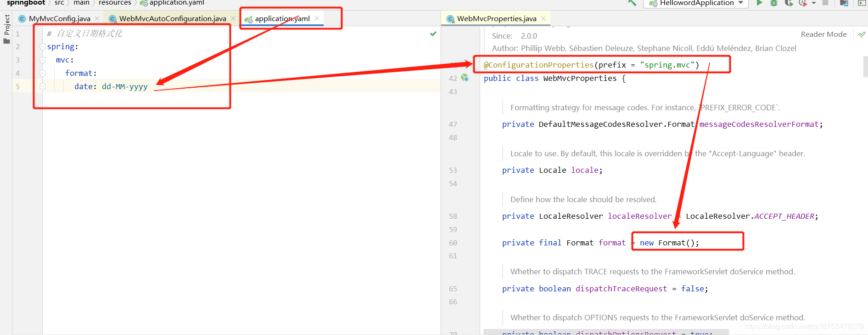Run the application with the green play icon

pos(760,3)
